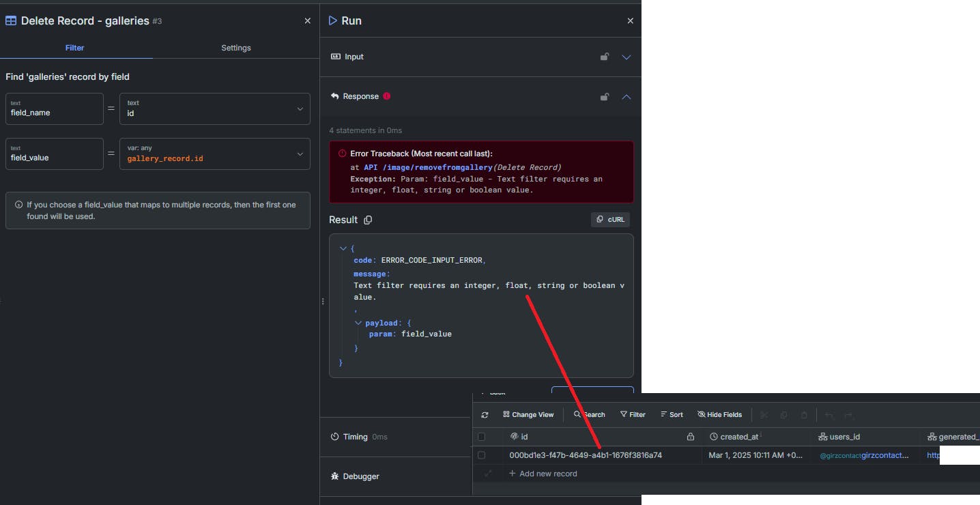Copy the Result using the copy icon
Image resolution: width=980 pixels, height=505 pixels.
(x=368, y=220)
